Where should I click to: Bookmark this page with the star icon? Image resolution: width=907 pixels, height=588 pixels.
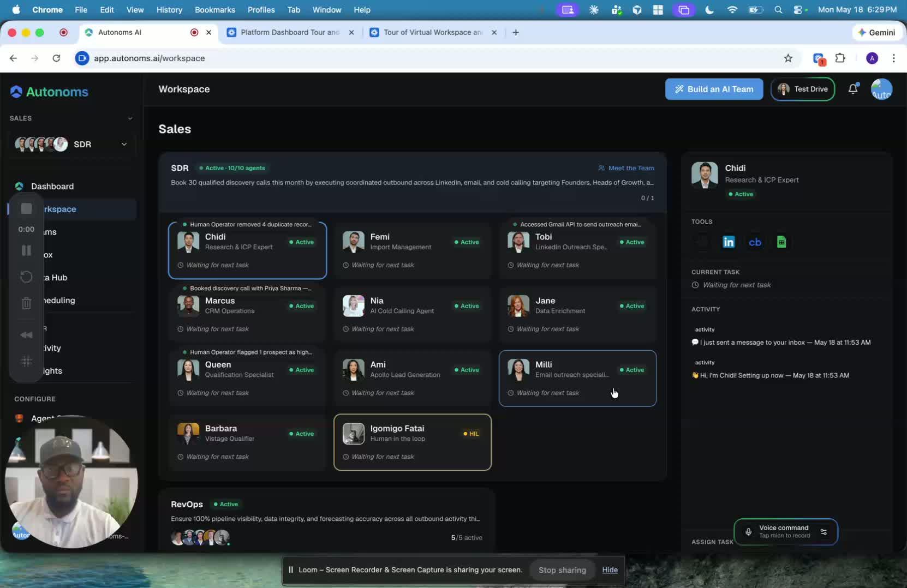click(788, 58)
